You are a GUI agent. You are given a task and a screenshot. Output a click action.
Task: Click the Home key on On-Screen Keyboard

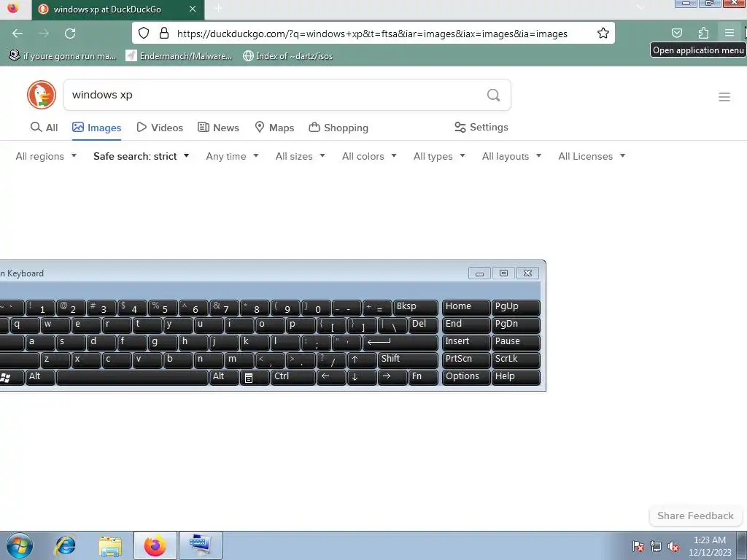[465, 308]
